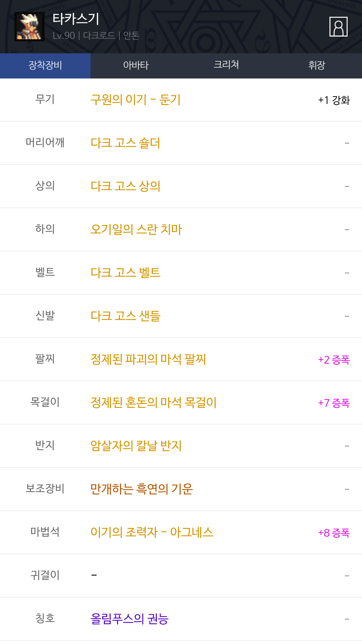Image resolution: width=362 pixels, height=644 pixels.
Task: View the 오기일의 스란 치마 item
Action: tap(136, 230)
